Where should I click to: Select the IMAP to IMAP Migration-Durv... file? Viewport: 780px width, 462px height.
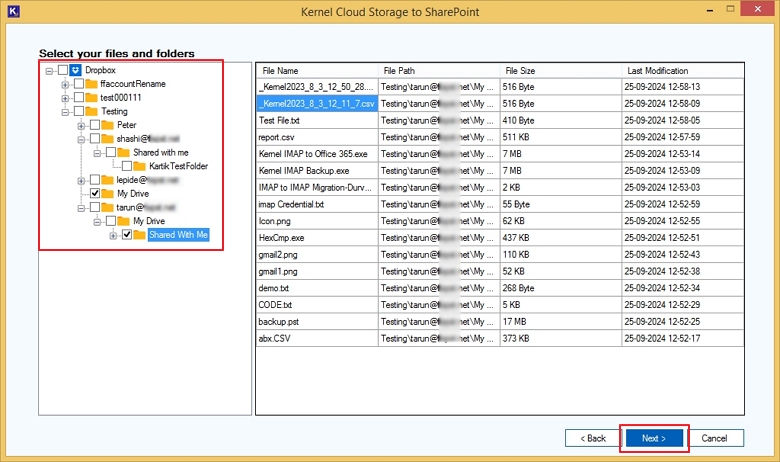pyautogui.click(x=317, y=187)
